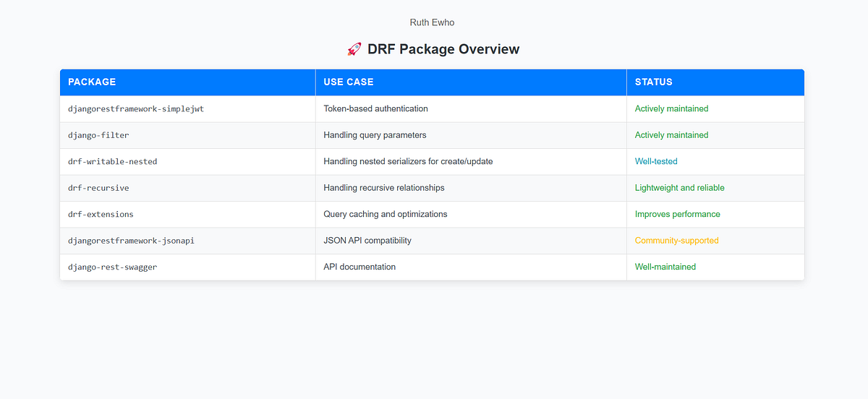Select the Lightweight and reliable status
868x399 pixels.
680,188
